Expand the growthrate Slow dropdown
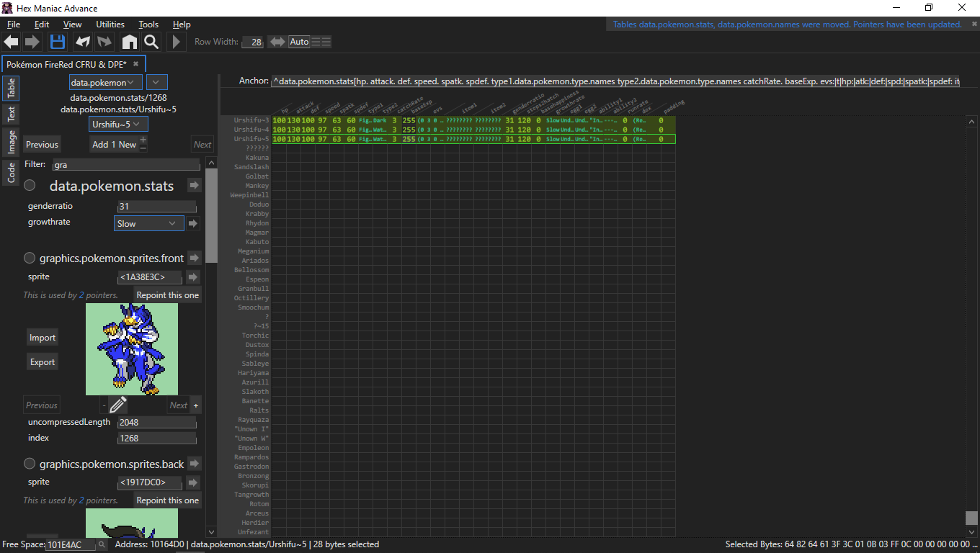This screenshot has width=980, height=553. tap(148, 224)
